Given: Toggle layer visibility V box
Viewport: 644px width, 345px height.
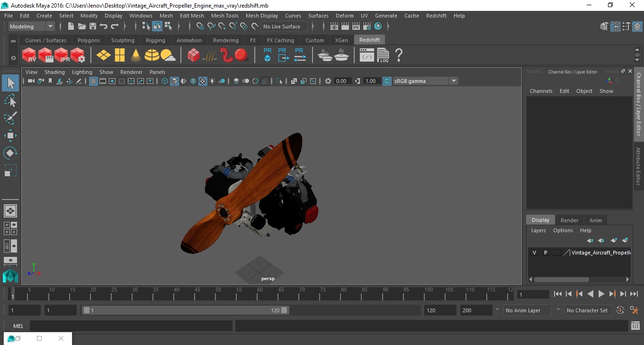Looking at the screenshot, I should coord(534,253).
